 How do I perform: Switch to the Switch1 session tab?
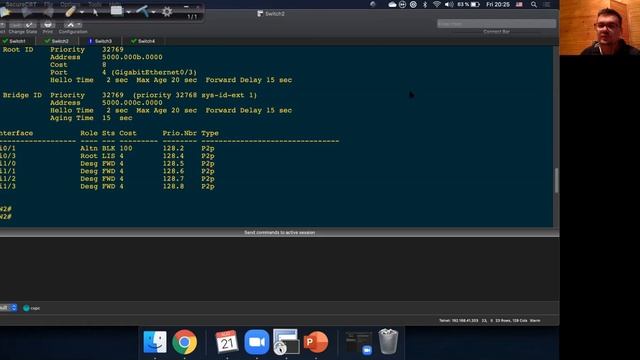(x=17, y=41)
